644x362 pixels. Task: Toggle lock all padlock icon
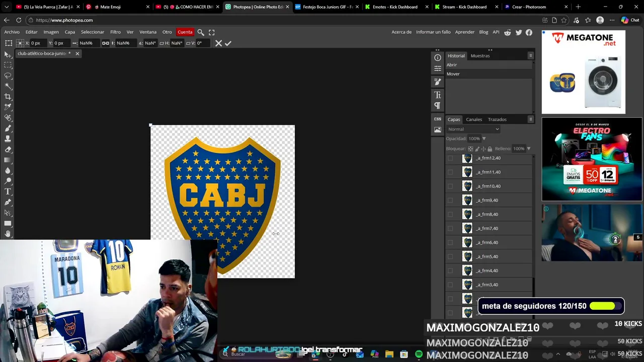(x=490, y=149)
